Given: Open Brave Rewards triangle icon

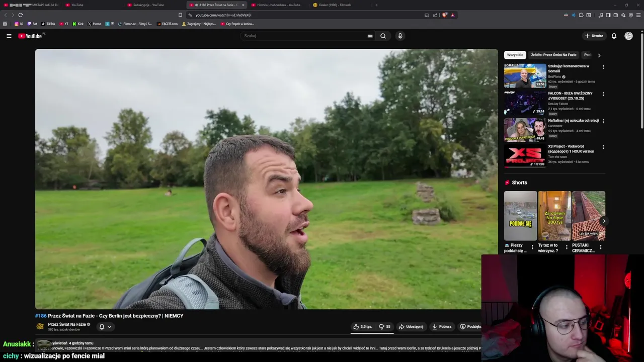Looking at the screenshot, I should click(x=452, y=15).
